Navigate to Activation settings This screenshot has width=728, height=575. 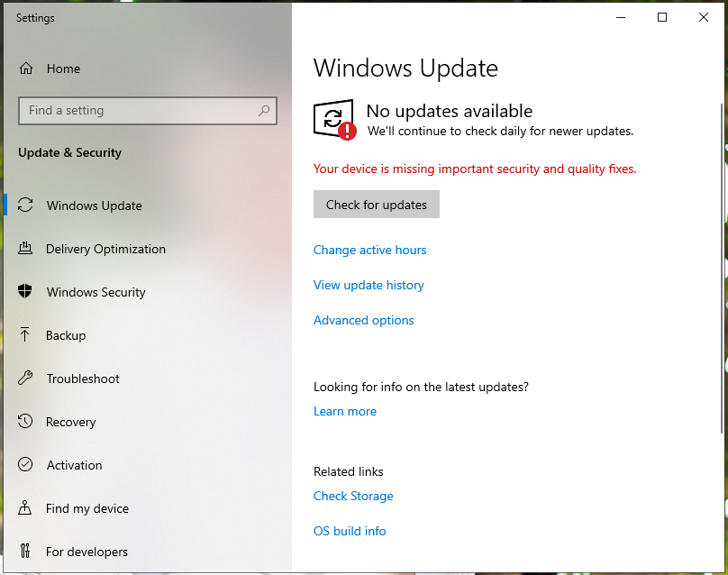(148, 464)
